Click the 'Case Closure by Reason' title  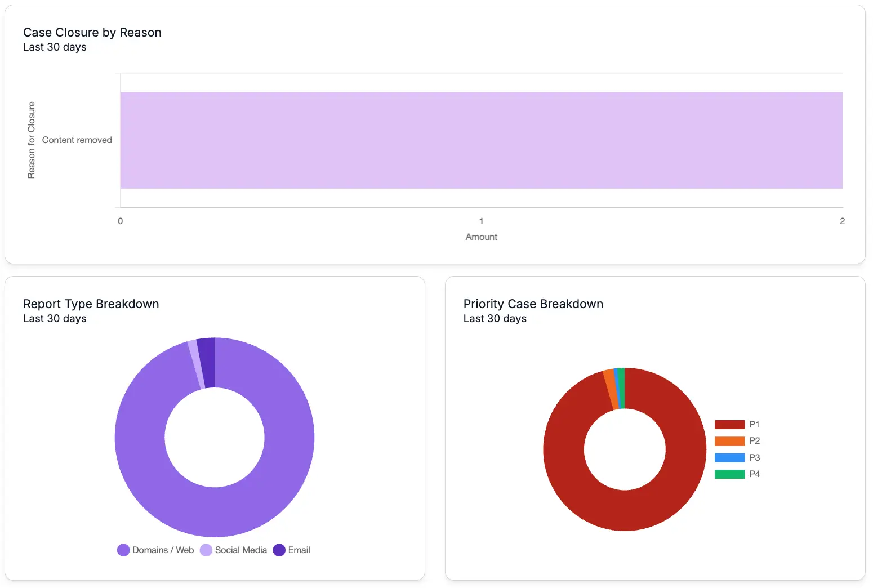pyautogui.click(x=92, y=33)
